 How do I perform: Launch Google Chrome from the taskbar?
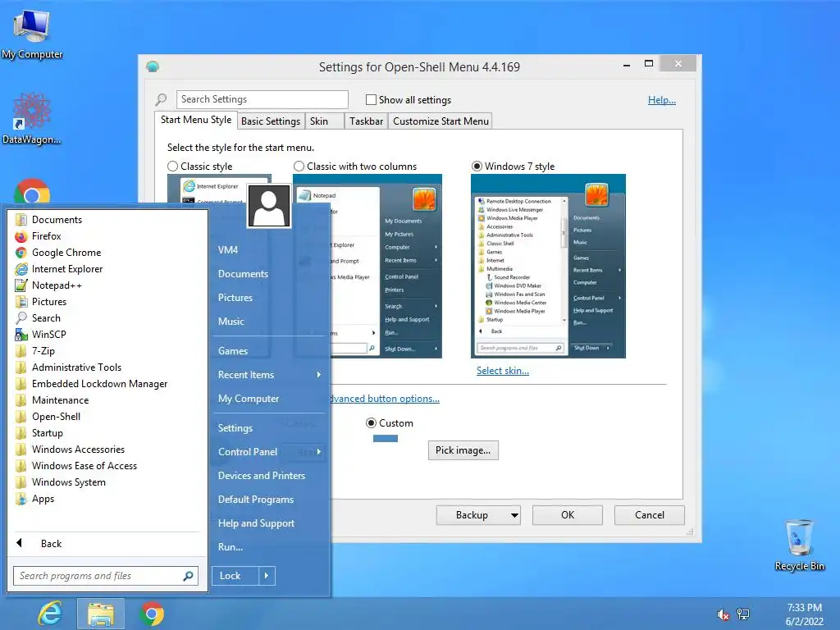pyautogui.click(x=152, y=614)
